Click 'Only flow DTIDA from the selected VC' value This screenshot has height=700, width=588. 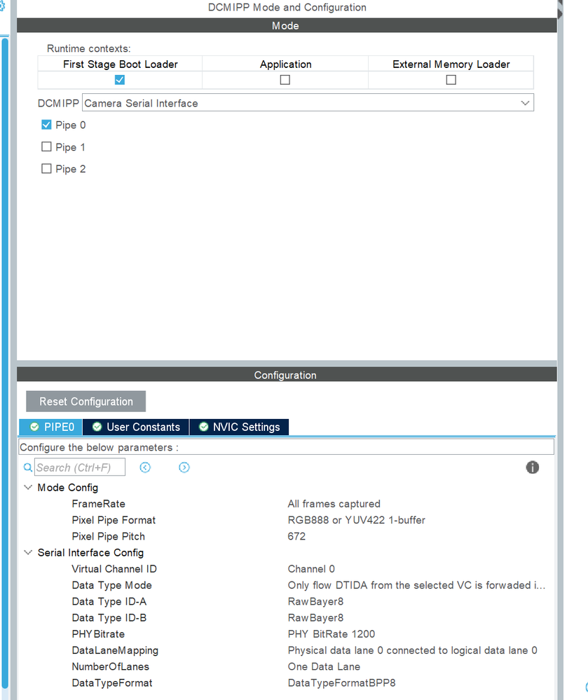click(416, 585)
